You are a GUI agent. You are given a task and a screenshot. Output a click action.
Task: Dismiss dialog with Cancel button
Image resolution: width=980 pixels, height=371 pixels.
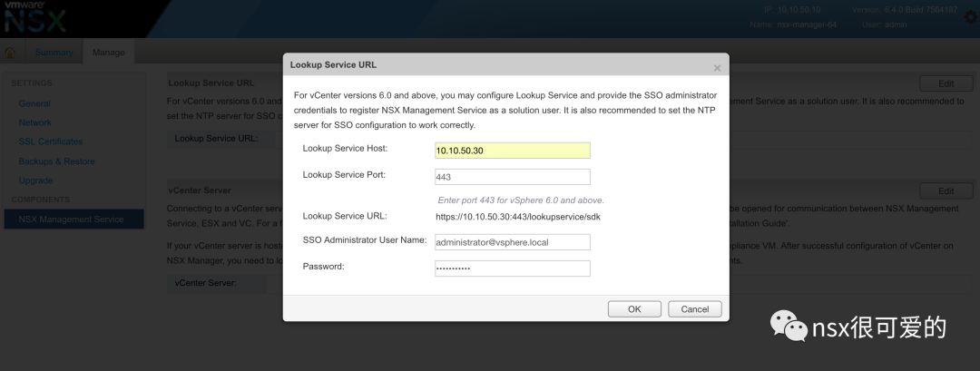pos(695,309)
